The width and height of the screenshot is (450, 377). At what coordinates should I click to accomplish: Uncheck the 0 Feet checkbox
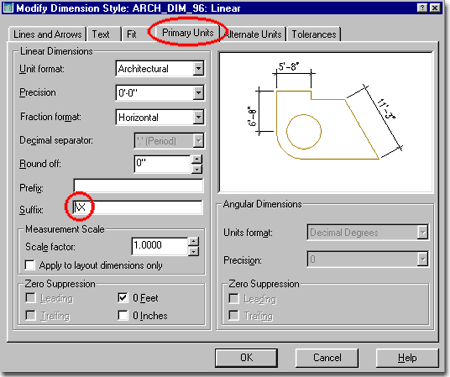[123, 297]
